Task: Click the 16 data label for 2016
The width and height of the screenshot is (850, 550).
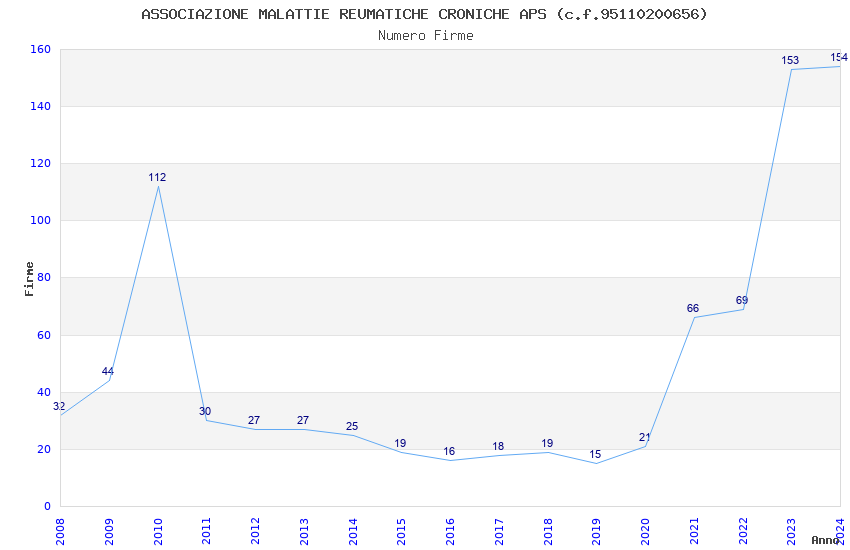Action: [449, 452]
